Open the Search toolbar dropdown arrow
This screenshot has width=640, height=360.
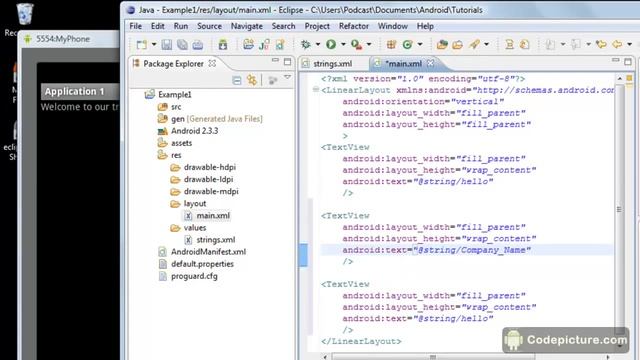click(x=487, y=44)
